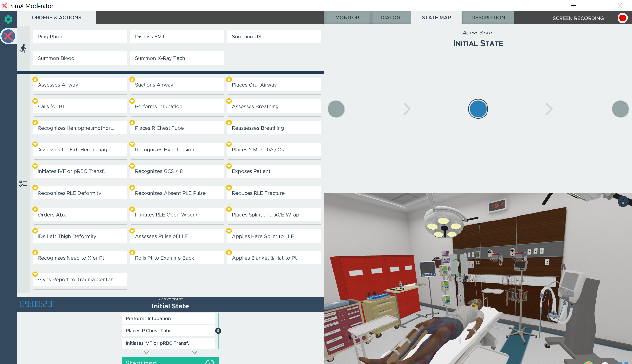
Task: Advance via right arrow on red state line
Action: tap(549, 109)
